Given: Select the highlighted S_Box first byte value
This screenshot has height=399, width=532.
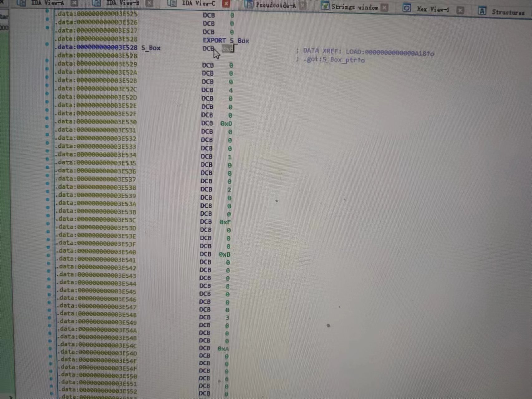Looking at the screenshot, I should [228, 49].
